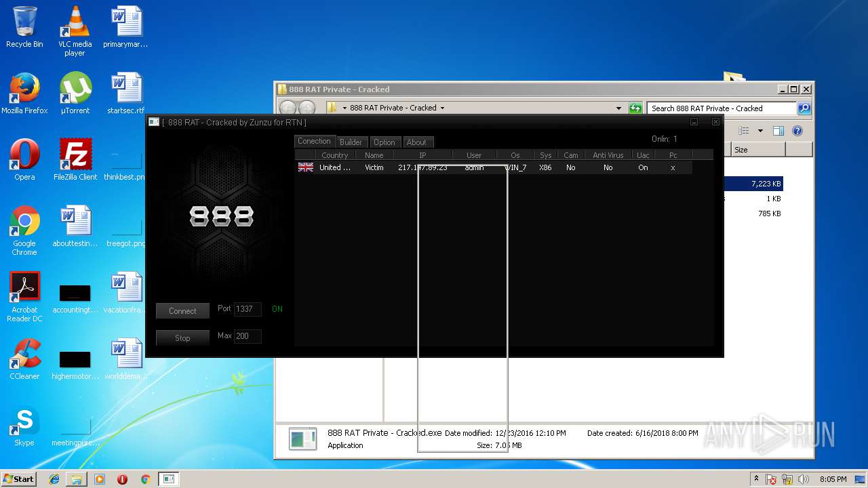This screenshot has height=488, width=868.
Task: Open Windows Explorer taskbar icon
Action: 77,479
